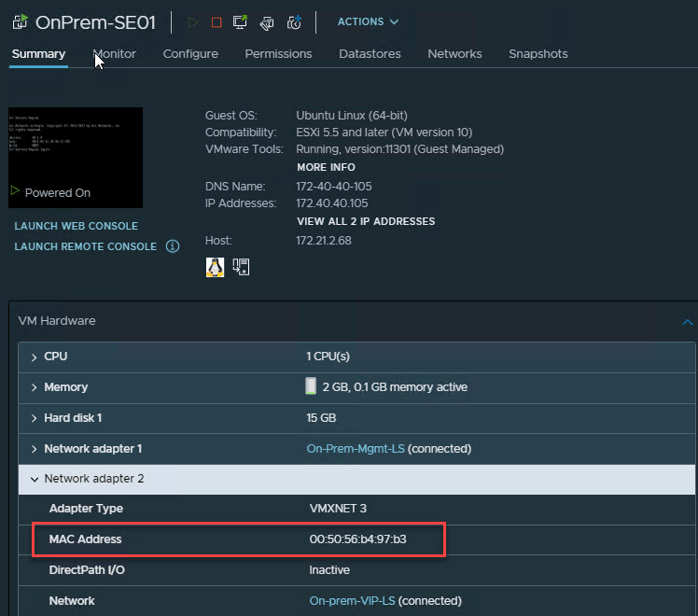This screenshot has height=616, width=698.
Task: Click the Edit Settings toolbar icon
Action: [x=267, y=22]
